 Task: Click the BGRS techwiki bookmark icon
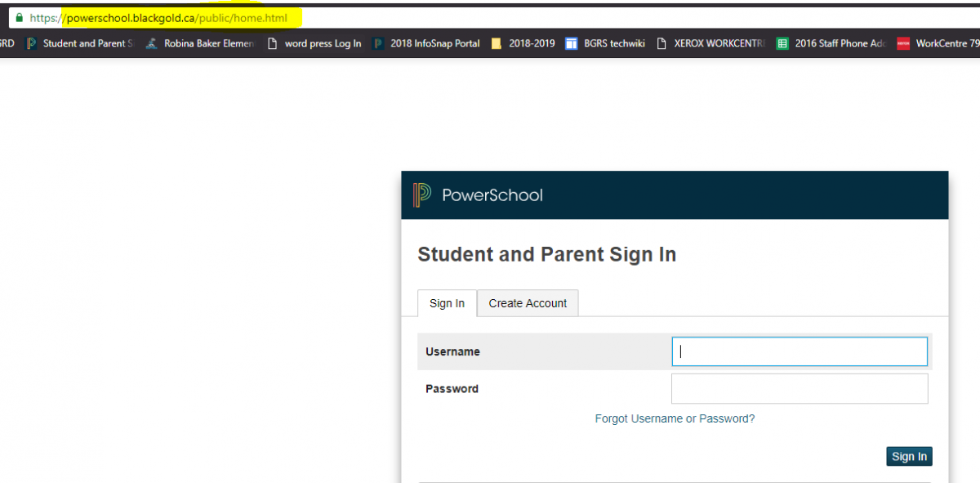coord(572,43)
